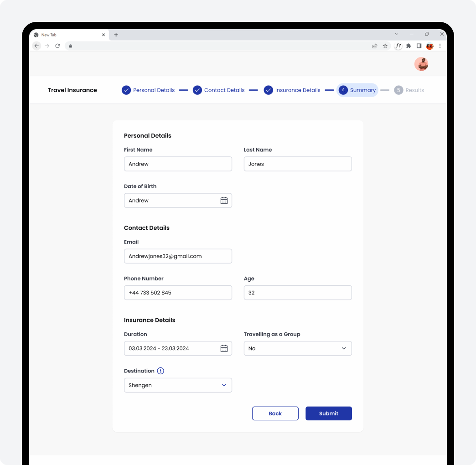
Task: Click the Contact Details checkmark icon
Action: (197, 90)
